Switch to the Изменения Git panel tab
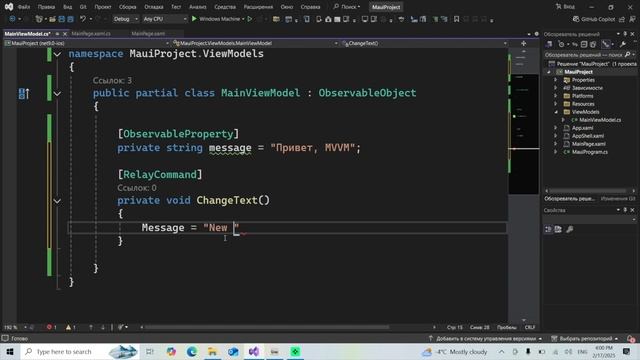This screenshot has height=360, width=640. (x=618, y=199)
